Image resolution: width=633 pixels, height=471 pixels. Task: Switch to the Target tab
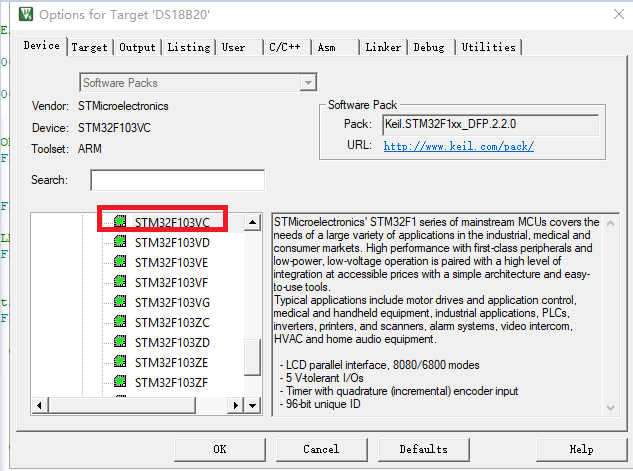90,47
